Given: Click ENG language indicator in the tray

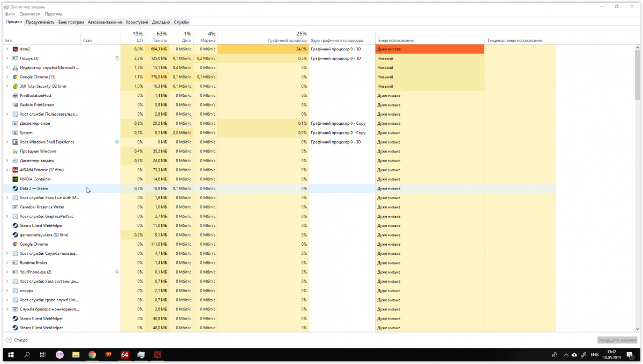Looking at the screenshot, I should (594, 354).
